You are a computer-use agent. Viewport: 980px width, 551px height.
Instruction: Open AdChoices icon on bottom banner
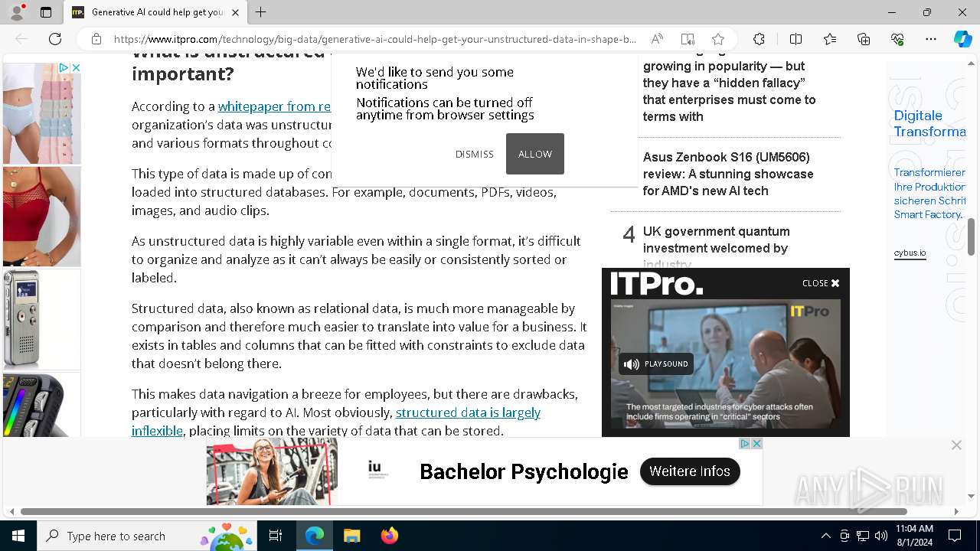tap(744, 444)
